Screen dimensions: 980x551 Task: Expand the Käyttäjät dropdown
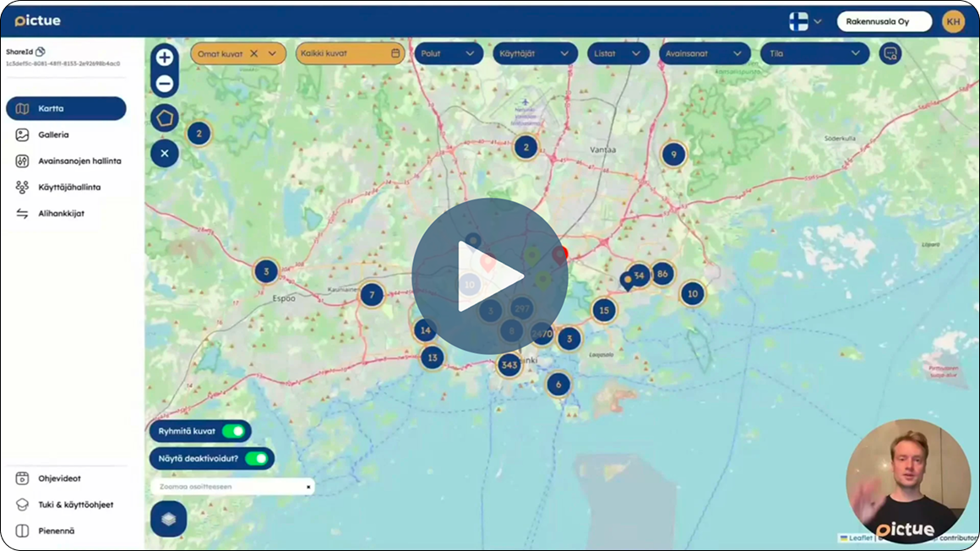(535, 54)
